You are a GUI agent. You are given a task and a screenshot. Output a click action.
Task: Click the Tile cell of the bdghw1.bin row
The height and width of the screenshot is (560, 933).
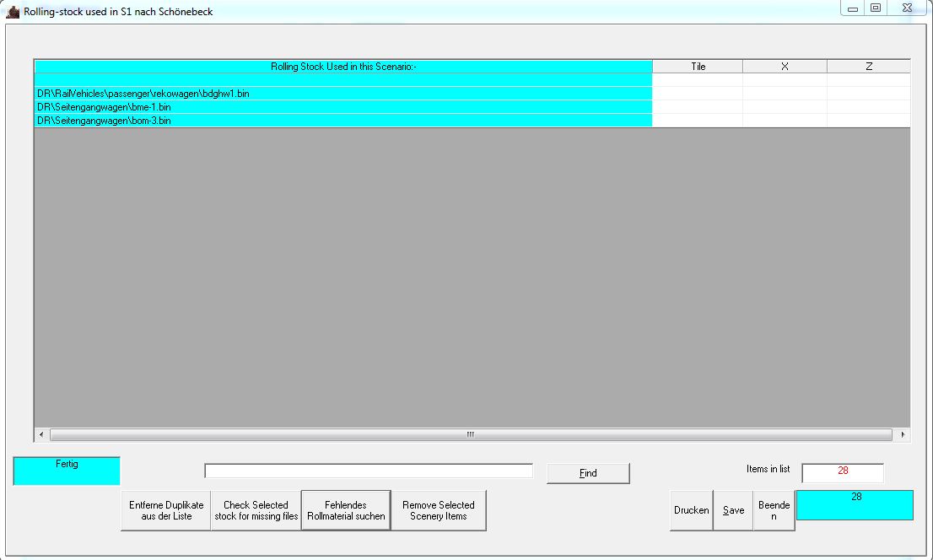698,94
